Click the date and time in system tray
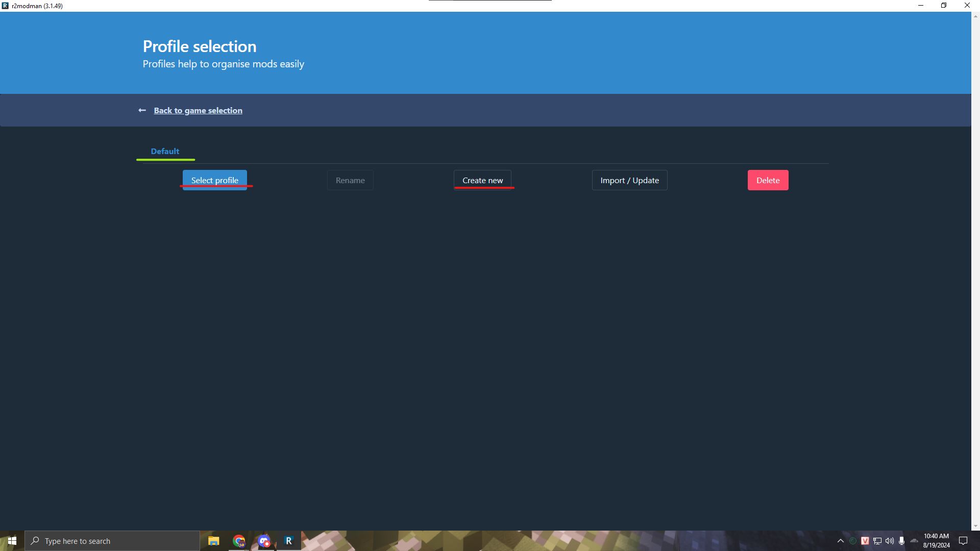The width and height of the screenshot is (980, 551). pyautogui.click(x=937, y=540)
